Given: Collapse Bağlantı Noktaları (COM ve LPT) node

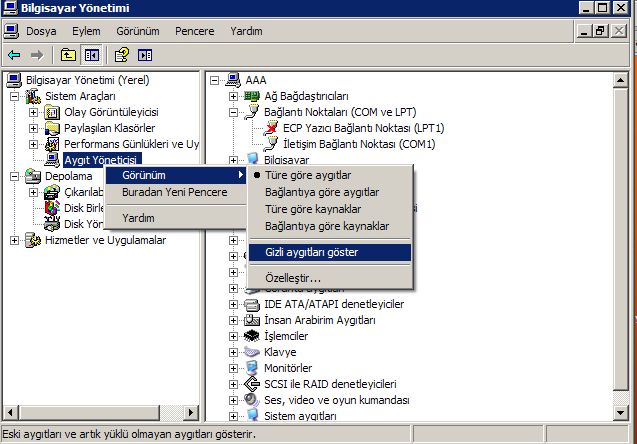Looking at the screenshot, I should 233,113.
